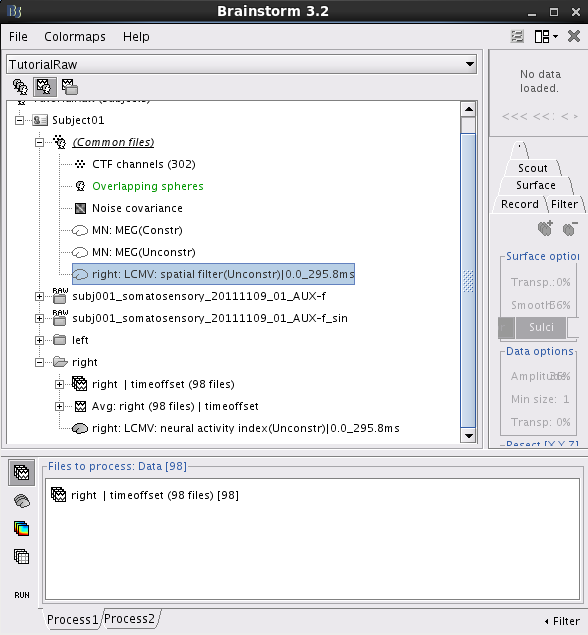Screen dimensions: 588x635
Task: Click right | timeoffset trial group icon
Action: (79, 384)
